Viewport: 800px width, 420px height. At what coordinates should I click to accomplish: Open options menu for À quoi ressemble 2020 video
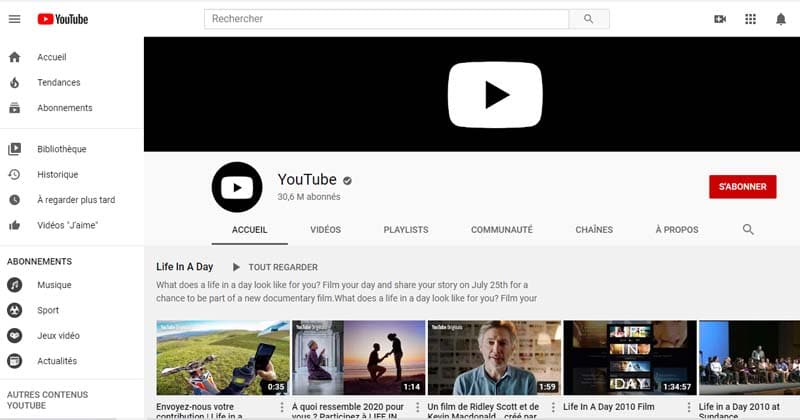point(417,407)
